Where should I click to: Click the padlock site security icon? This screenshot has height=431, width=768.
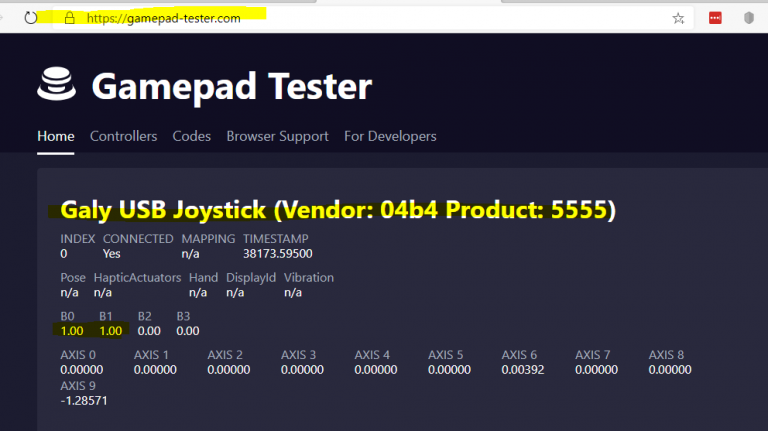(70, 18)
